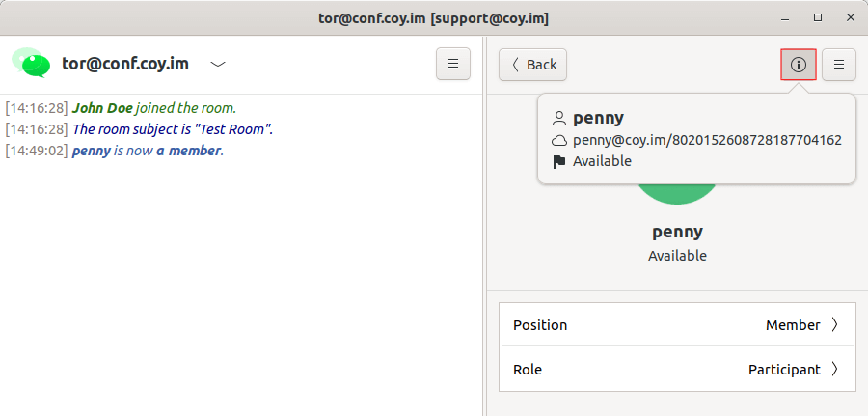This screenshot has width=868, height=416.
Task: Close the tor@conf.coy.im window
Action: click(847, 17)
